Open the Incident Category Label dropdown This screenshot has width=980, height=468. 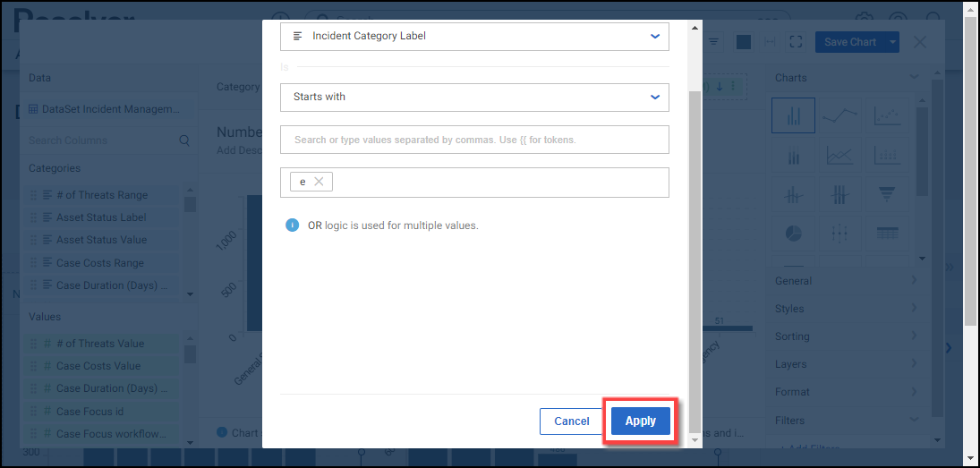pyautogui.click(x=474, y=37)
